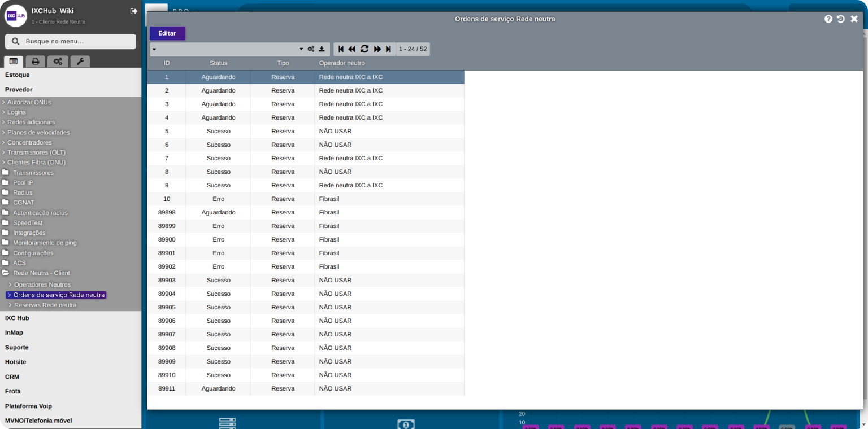
Task: Switch to the wrench tools sidebar tab
Action: [80, 62]
